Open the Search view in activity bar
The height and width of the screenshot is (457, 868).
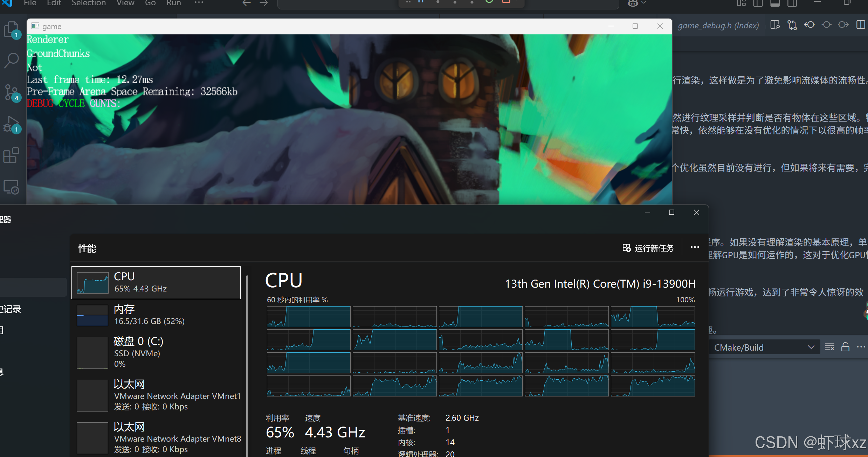[11, 60]
